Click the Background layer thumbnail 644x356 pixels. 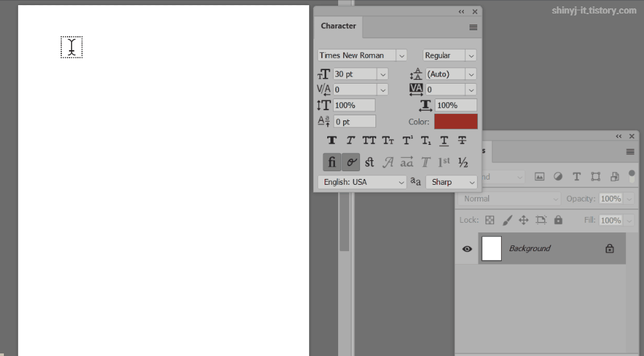[491, 248]
